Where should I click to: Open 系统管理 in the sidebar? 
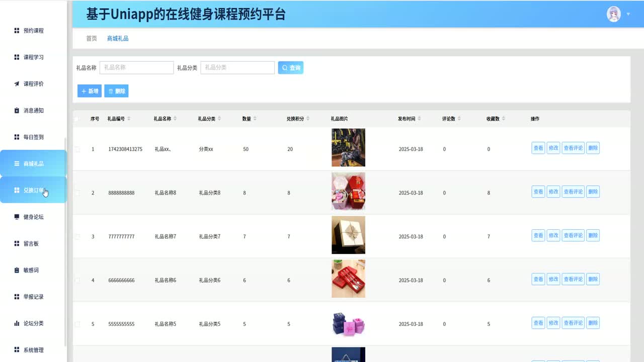[33, 350]
